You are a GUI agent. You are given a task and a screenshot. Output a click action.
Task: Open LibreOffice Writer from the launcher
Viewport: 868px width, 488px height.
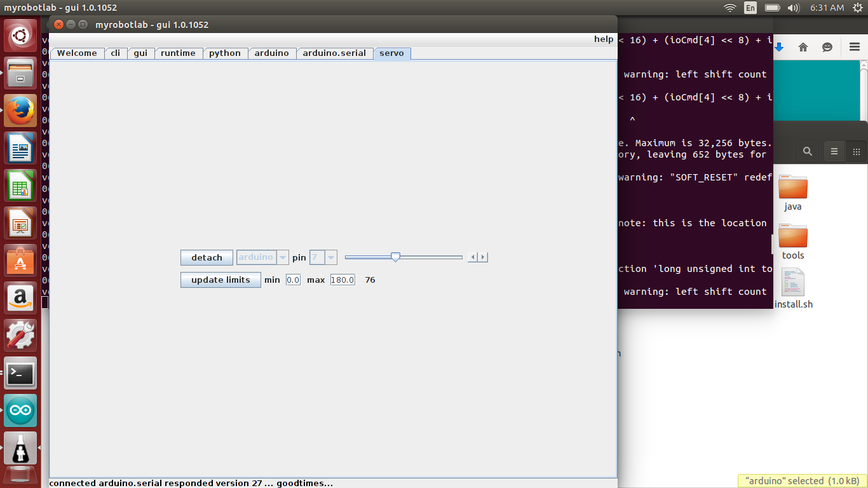pyautogui.click(x=21, y=148)
